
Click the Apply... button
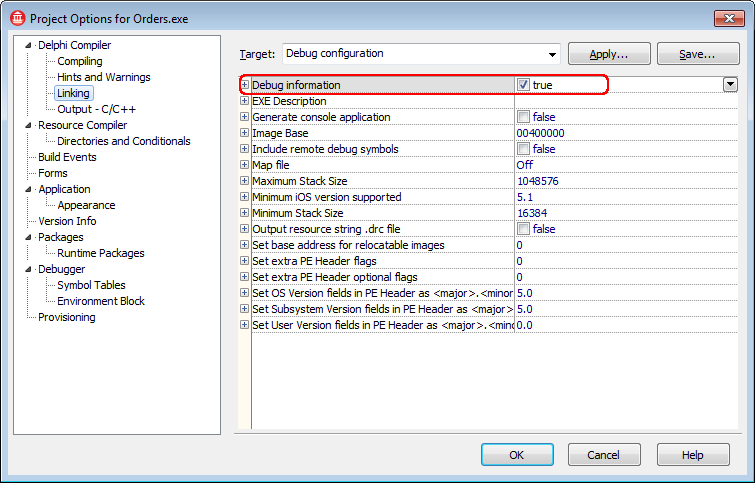click(609, 54)
